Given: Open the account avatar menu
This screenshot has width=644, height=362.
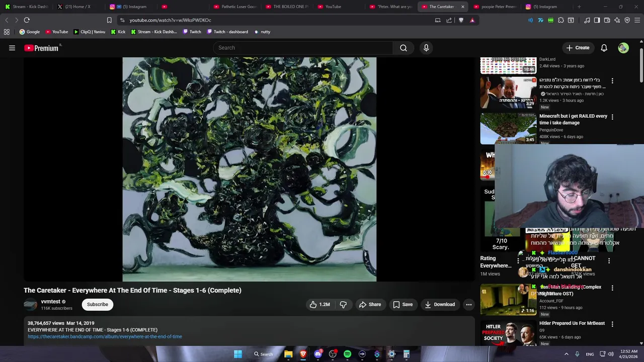Looking at the screenshot, I should pos(623,48).
